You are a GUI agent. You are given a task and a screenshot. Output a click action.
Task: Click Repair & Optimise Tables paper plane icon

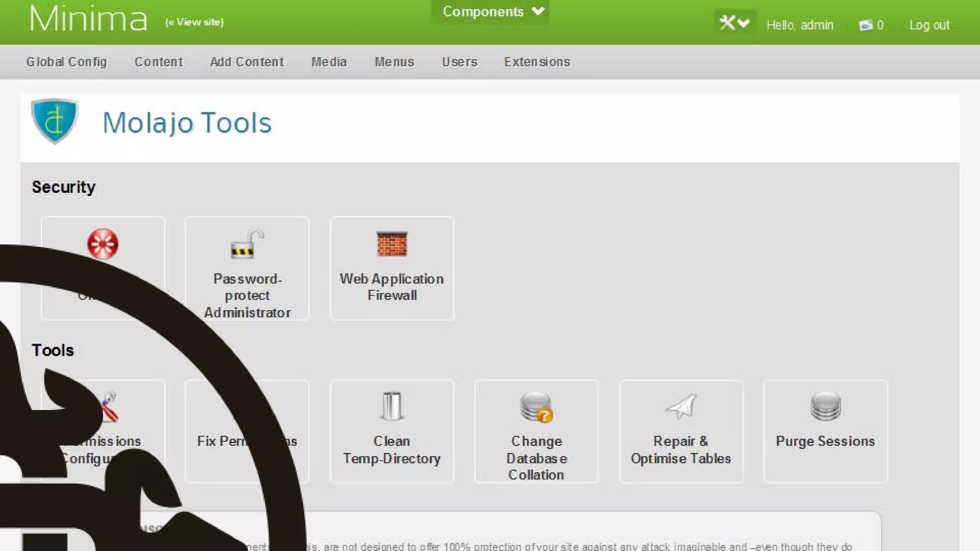coord(681,407)
